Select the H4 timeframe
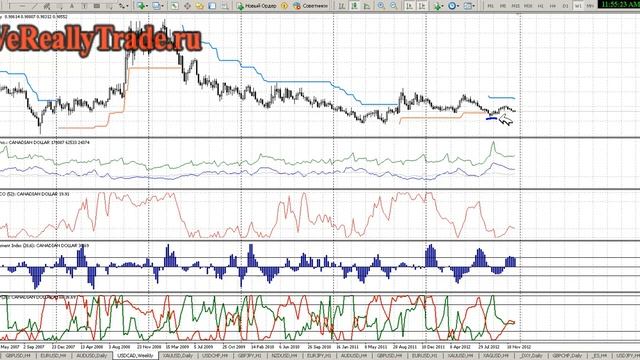 pyautogui.click(x=553, y=6)
